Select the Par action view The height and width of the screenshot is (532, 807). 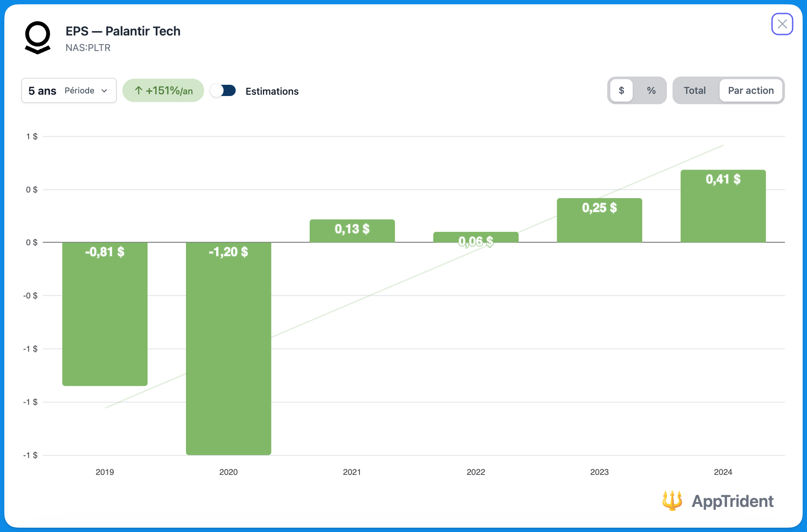(750, 90)
